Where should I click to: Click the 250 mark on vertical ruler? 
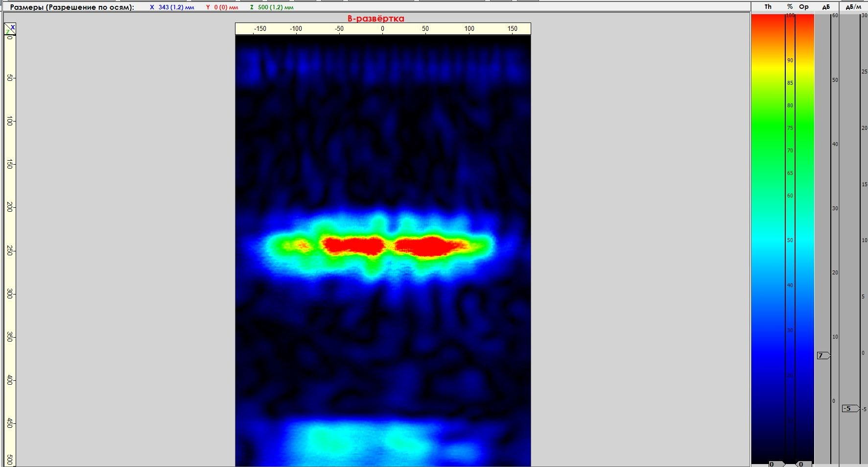coord(9,250)
